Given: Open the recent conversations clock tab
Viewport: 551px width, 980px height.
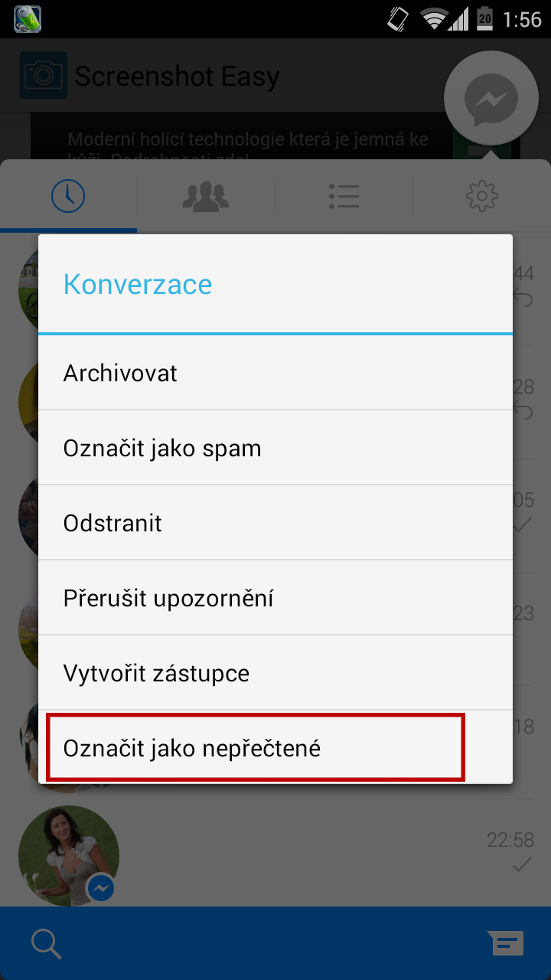Looking at the screenshot, I should [x=68, y=196].
